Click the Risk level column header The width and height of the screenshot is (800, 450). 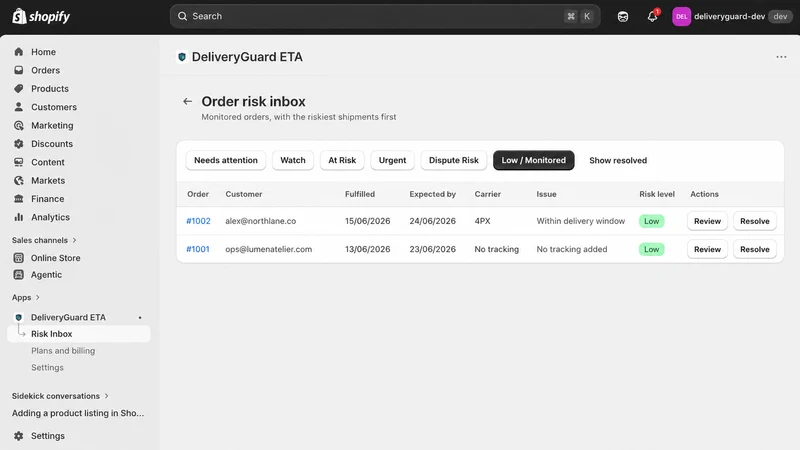(657, 194)
